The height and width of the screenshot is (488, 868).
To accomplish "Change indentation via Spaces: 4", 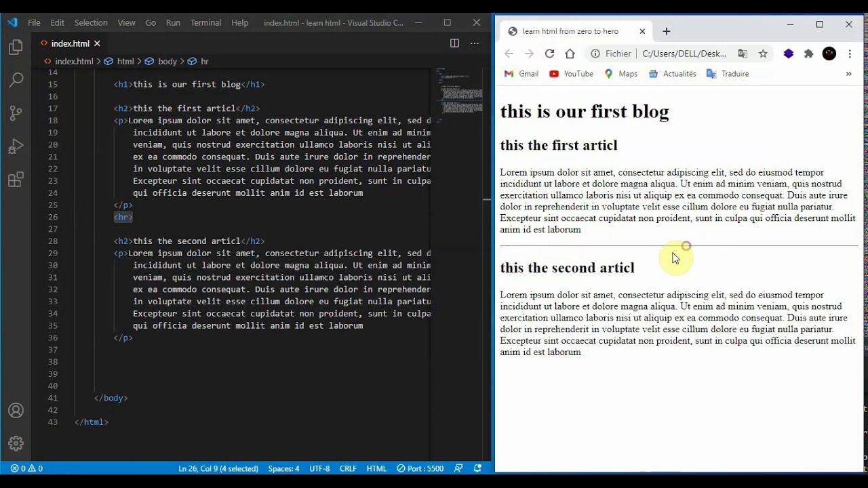I will click(283, 468).
